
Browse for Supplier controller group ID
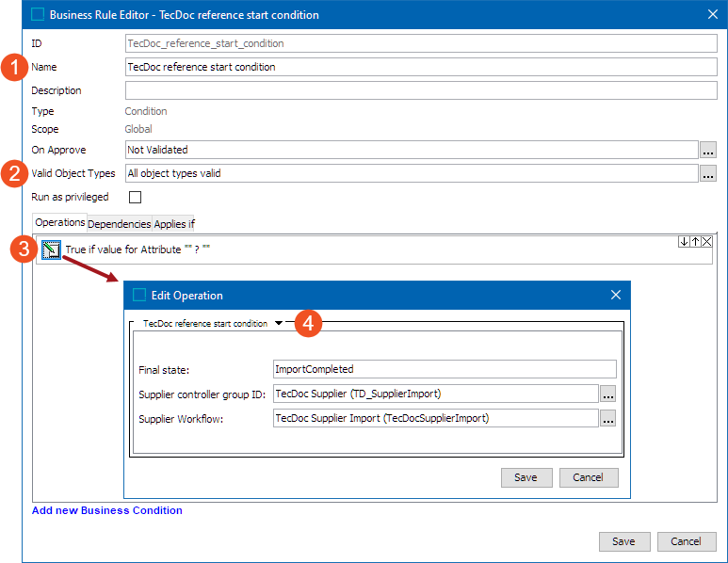(608, 394)
